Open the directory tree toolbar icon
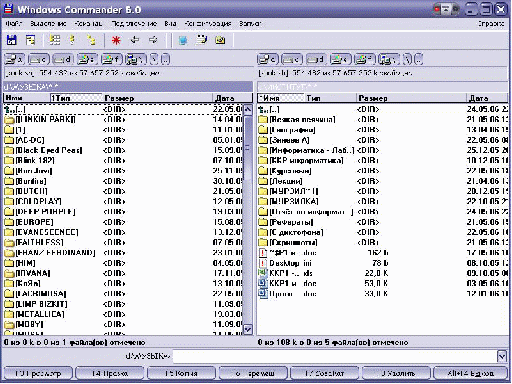Image resolution: width=512 pixels, height=384 pixels. click(x=30, y=40)
